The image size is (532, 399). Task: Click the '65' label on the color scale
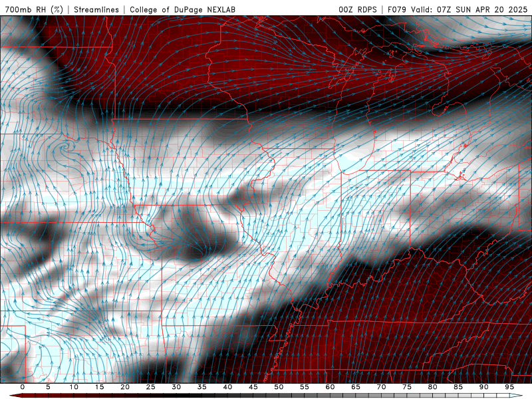pyautogui.click(x=356, y=387)
